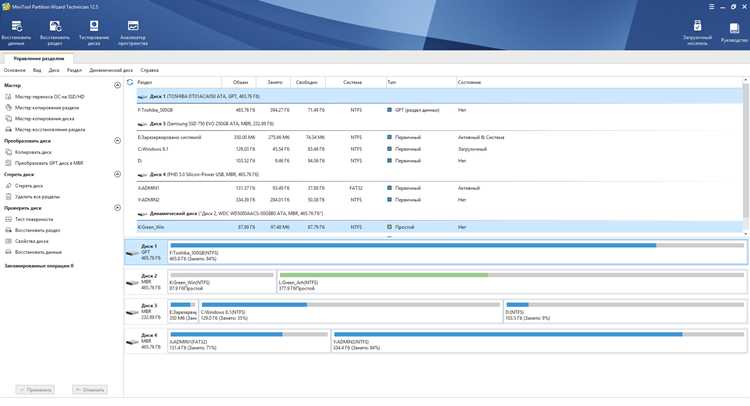Screen dimensions: 750x406
Task: Open the Основное menu
Action: coord(15,70)
